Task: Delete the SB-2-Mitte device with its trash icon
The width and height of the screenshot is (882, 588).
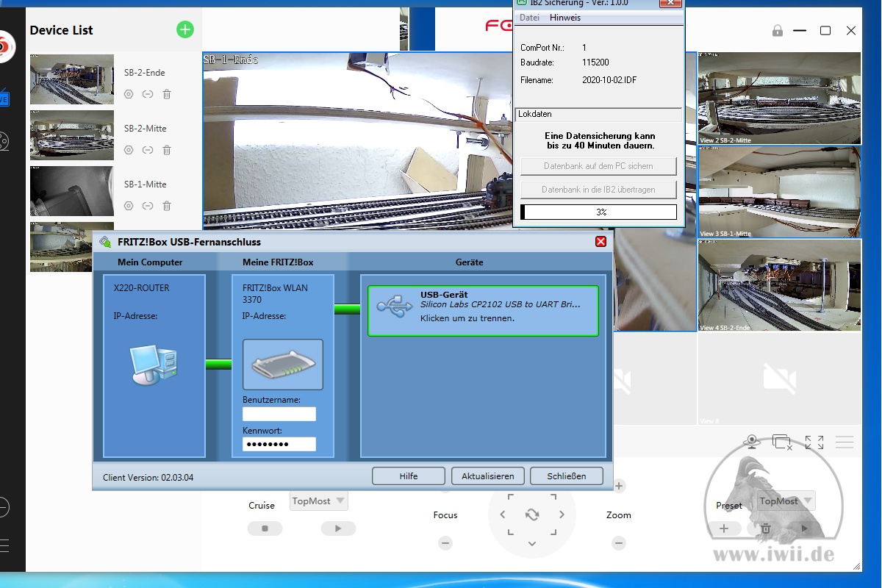Action: tap(167, 150)
